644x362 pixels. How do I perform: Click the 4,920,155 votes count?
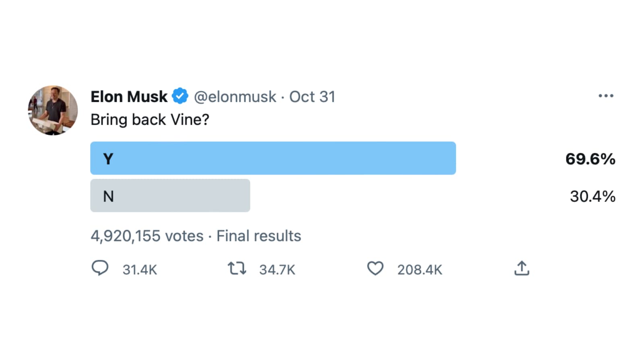click(x=147, y=236)
